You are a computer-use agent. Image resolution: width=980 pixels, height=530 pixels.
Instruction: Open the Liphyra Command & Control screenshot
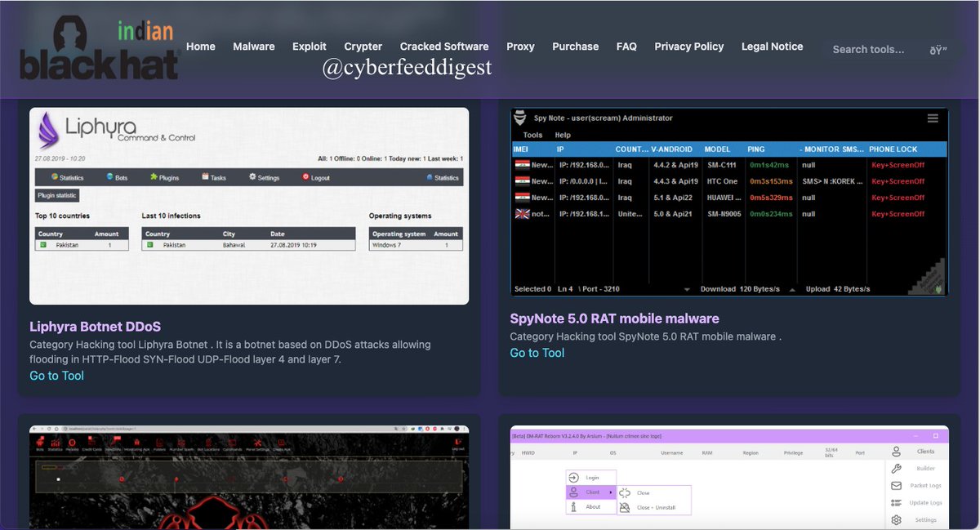coord(249,206)
